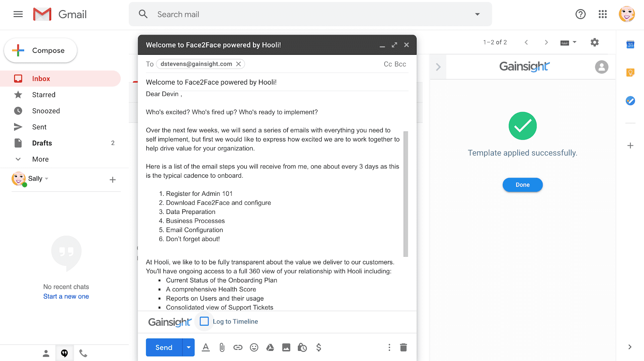Click the attach files paperclip icon
The height and width of the screenshot is (361, 644).
(222, 347)
